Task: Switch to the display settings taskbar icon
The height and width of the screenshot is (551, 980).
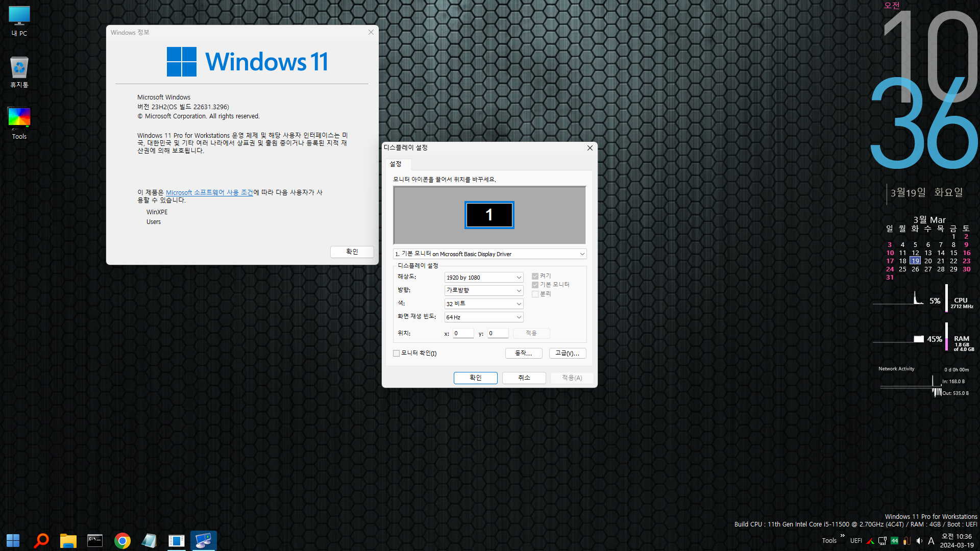Action: point(203,540)
